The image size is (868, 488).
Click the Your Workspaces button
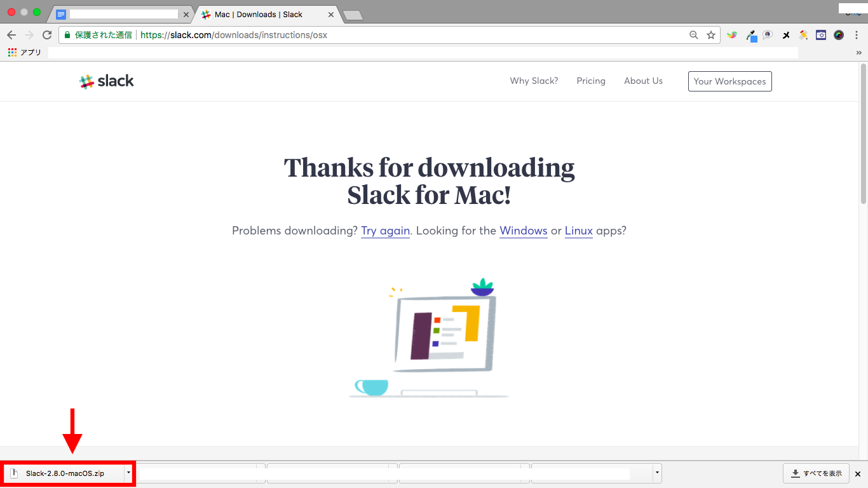[729, 81]
